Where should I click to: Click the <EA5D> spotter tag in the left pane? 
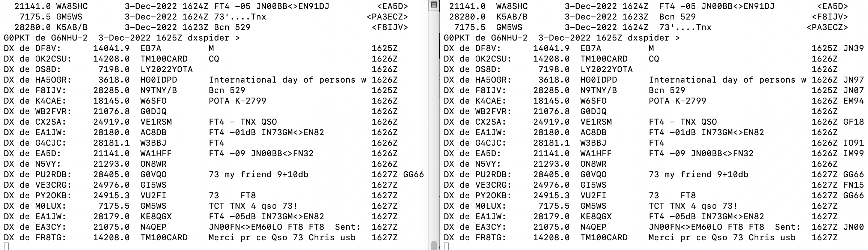[393, 6]
